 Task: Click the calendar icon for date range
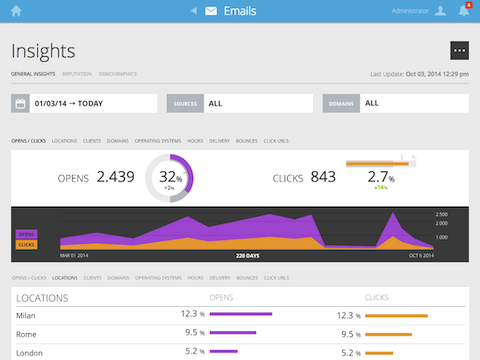pyautogui.click(x=20, y=103)
